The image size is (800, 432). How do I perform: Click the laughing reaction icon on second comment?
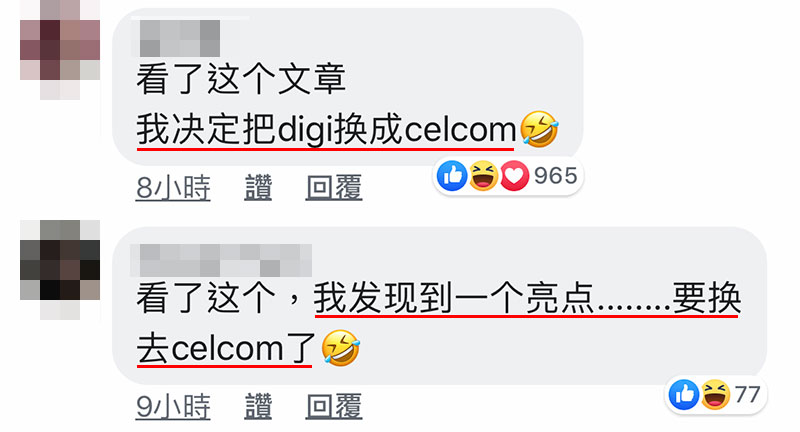[715, 394]
